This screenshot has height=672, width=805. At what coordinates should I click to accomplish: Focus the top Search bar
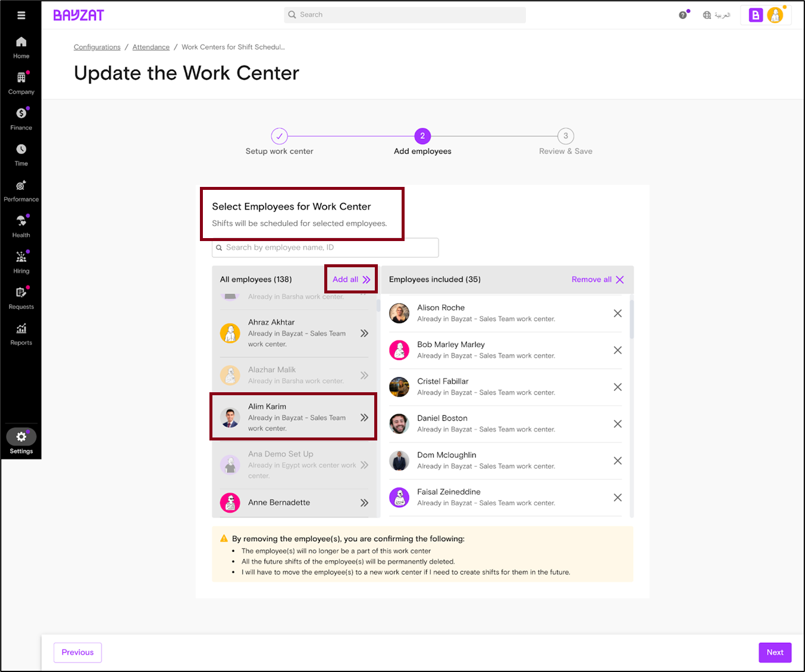[405, 15]
